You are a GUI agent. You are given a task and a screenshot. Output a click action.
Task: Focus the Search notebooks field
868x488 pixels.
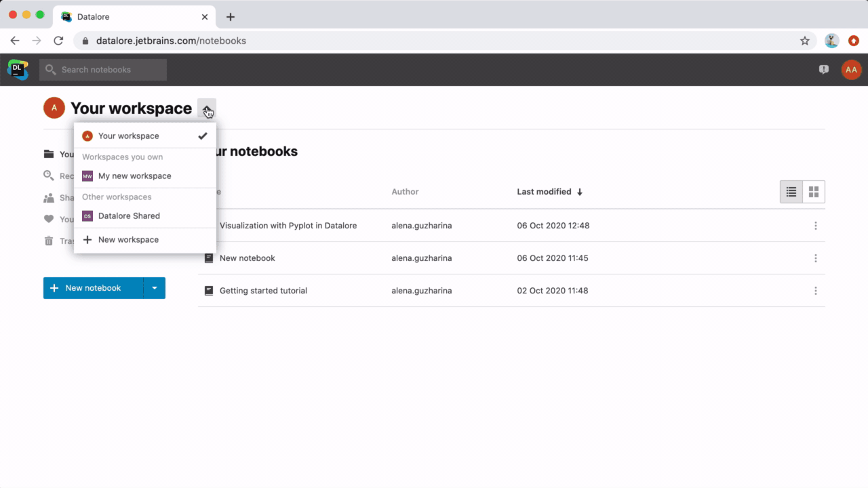pos(103,70)
